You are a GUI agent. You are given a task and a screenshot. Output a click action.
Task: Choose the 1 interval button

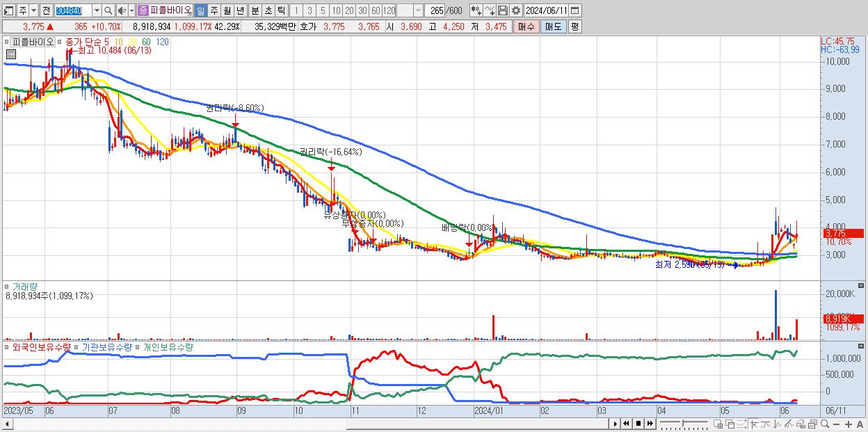click(x=296, y=10)
